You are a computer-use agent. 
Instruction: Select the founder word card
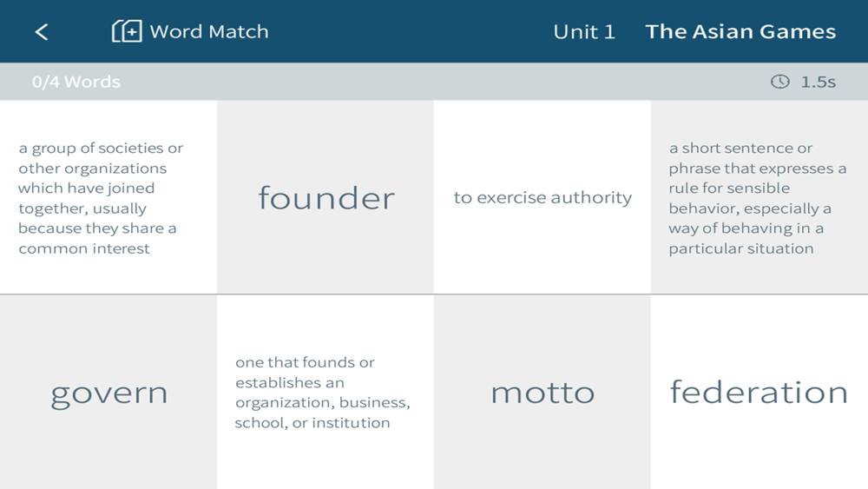325,197
